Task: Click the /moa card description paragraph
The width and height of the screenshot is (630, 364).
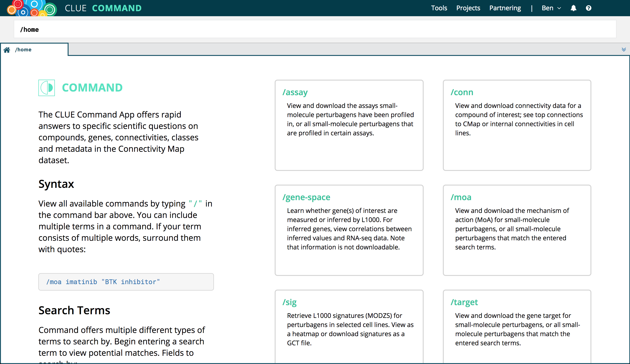Action: click(x=512, y=229)
